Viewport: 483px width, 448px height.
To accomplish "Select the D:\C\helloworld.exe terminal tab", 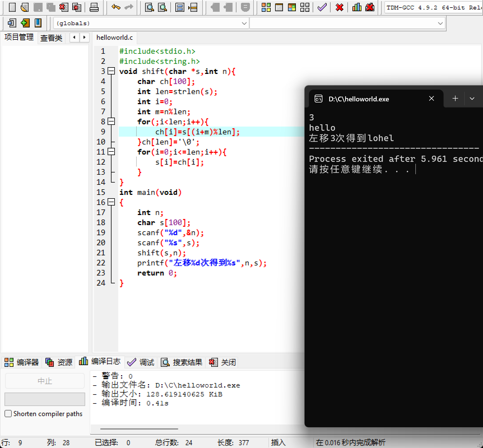I will click(376, 99).
